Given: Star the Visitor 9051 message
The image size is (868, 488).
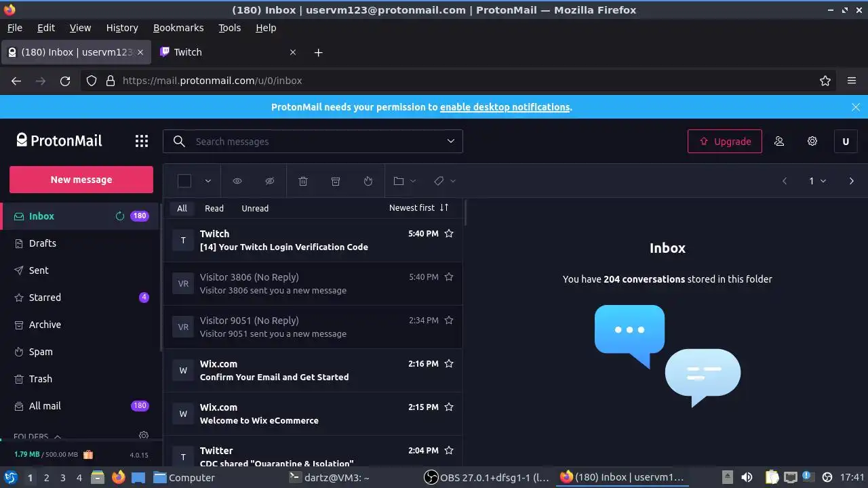Looking at the screenshot, I should tap(448, 320).
